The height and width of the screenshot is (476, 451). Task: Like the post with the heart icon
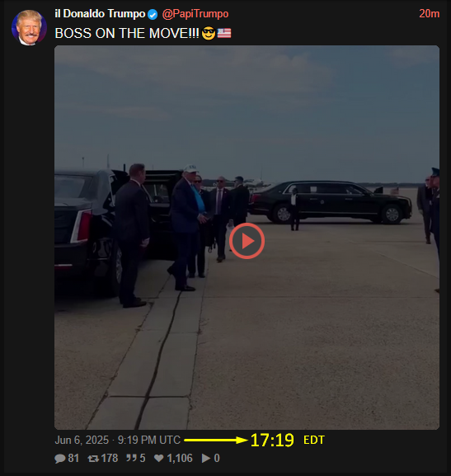[159, 459]
